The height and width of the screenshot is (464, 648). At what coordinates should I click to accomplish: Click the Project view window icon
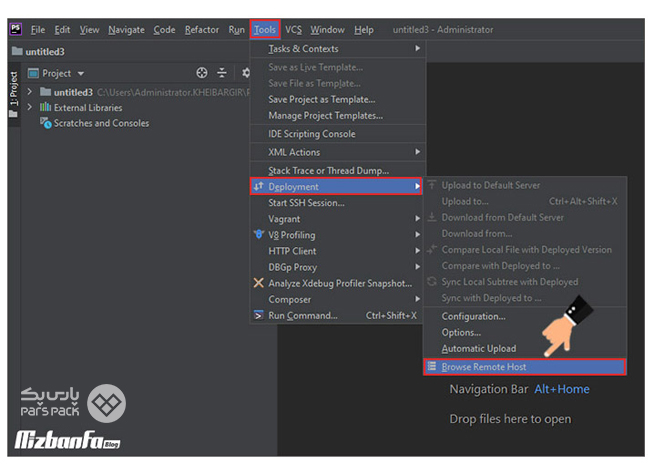(x=33, y=74)
